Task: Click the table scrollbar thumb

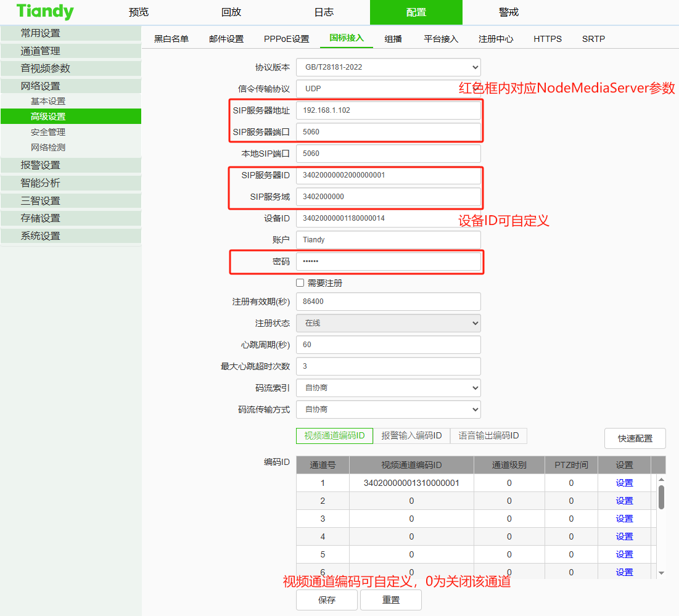Action: click(x=661, y=497)
